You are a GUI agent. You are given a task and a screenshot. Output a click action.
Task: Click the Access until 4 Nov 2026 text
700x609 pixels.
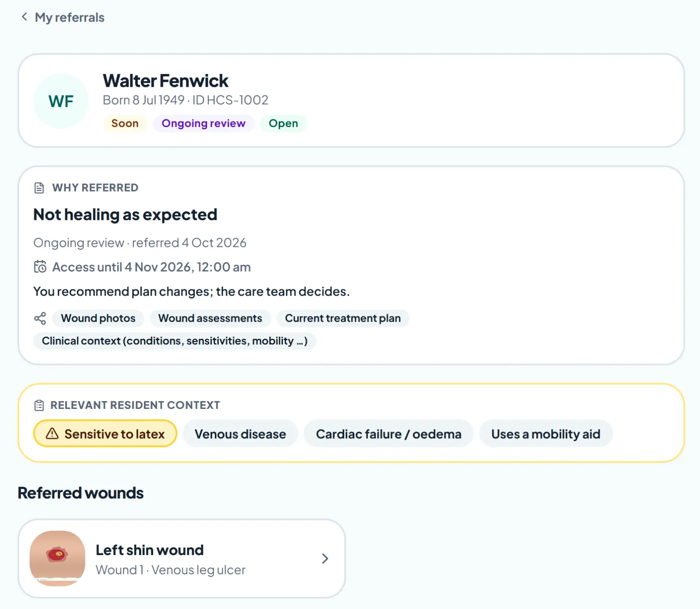pyautogui.click(x=151, y=267)
